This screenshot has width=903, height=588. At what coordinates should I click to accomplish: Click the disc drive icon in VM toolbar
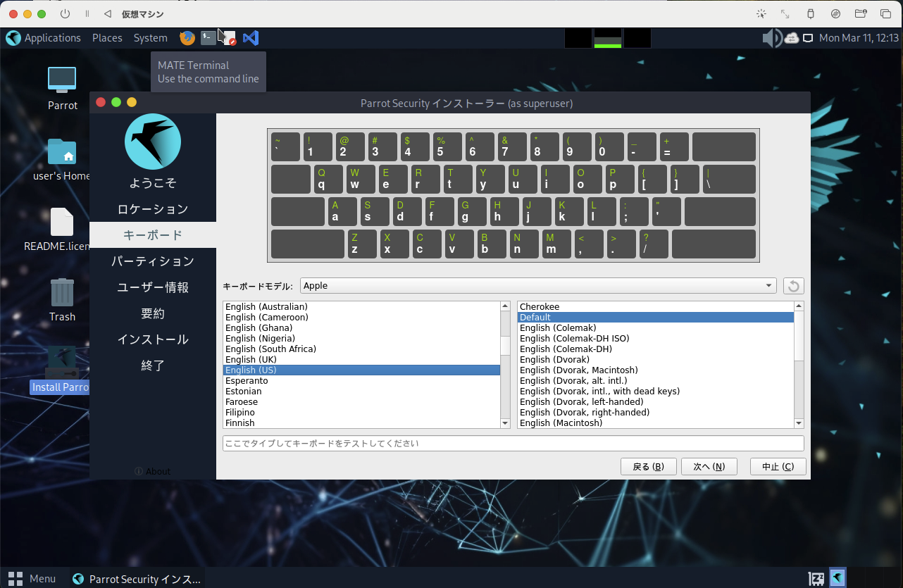pos(835,13)
